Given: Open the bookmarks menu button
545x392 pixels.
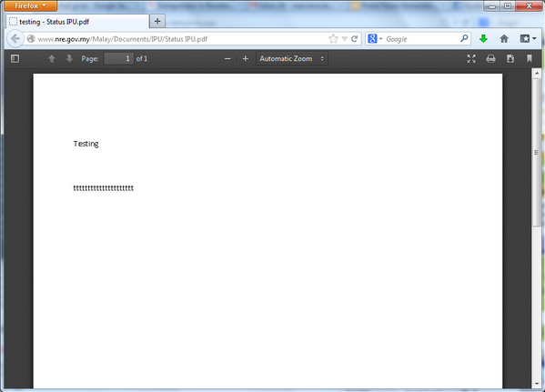Looking at the screenshot, I should pos(528,39).
